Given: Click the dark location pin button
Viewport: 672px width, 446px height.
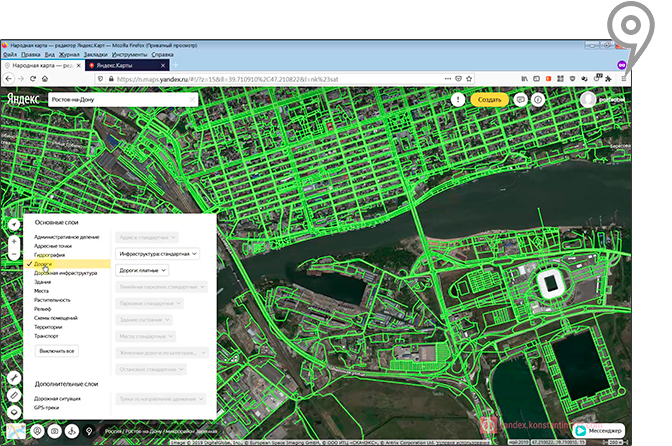Looking at the screenshot, I should point(89,431).
